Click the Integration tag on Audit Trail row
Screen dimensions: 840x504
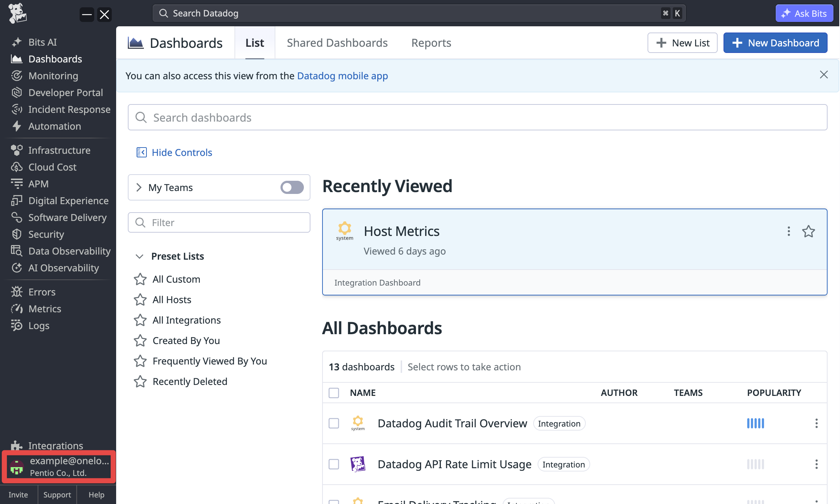click(559, 424)
